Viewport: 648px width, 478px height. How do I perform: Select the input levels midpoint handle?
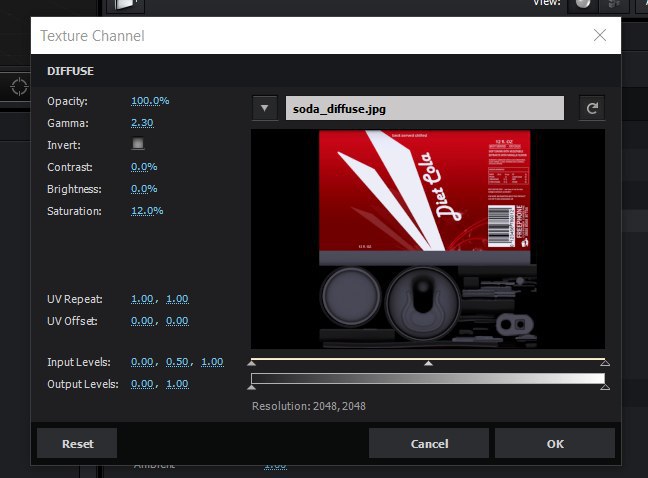[x=429, y=363]
